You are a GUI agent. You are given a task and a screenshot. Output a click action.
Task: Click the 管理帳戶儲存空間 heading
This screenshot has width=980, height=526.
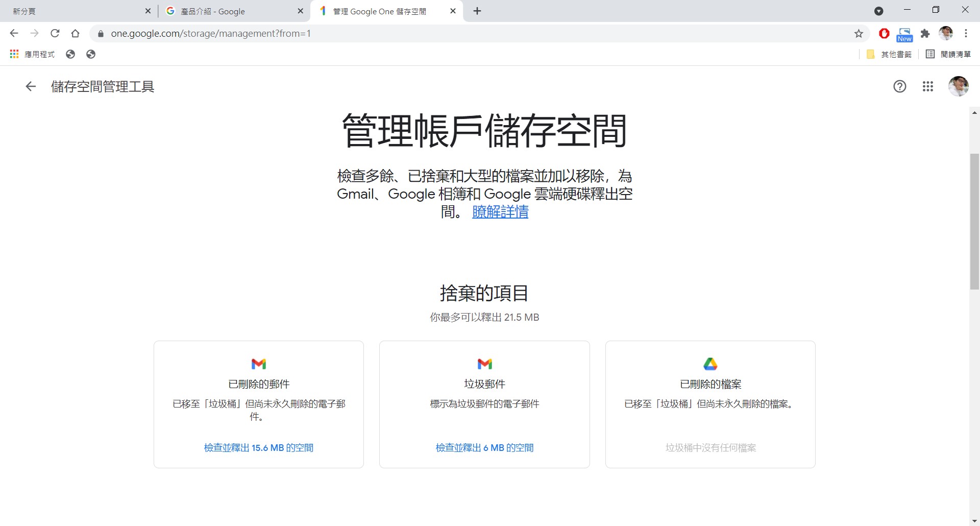[x=484, y=131]
